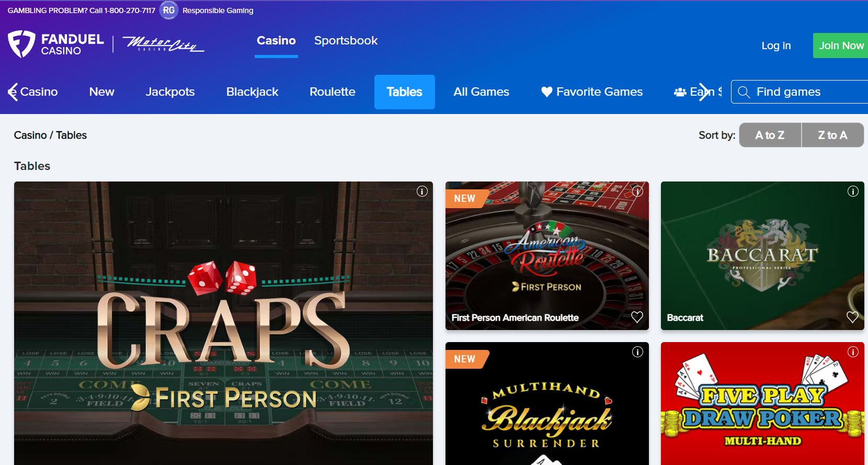This screenshot has height=465, width=868.
Task: Open the Craps First Person game thumbnail
Action: point(223,323)
